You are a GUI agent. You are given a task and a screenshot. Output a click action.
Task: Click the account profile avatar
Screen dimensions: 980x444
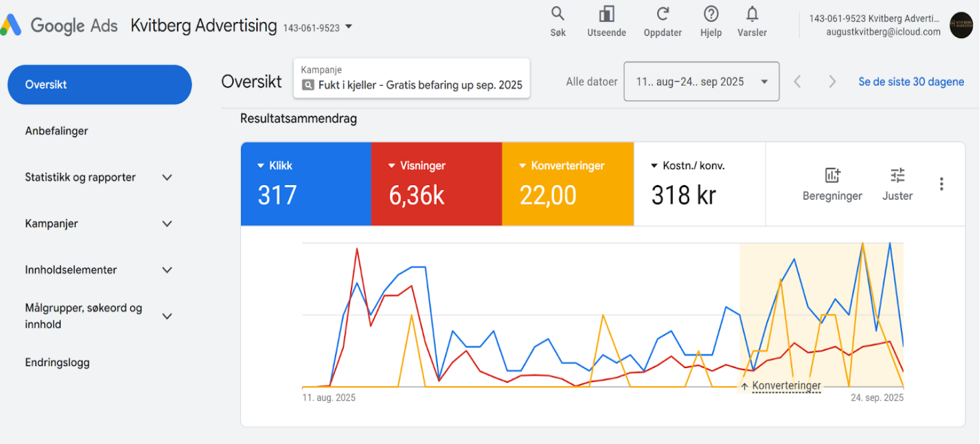[961, 27]
